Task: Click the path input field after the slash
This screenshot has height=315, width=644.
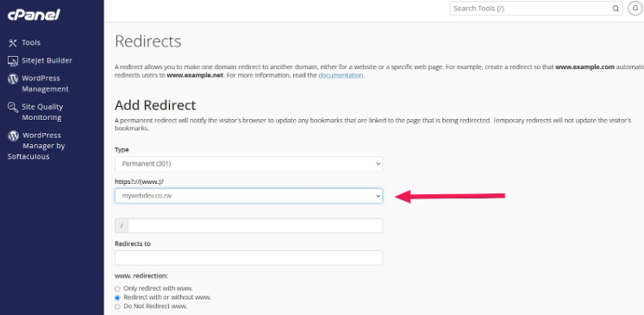Action: [254, 225]
